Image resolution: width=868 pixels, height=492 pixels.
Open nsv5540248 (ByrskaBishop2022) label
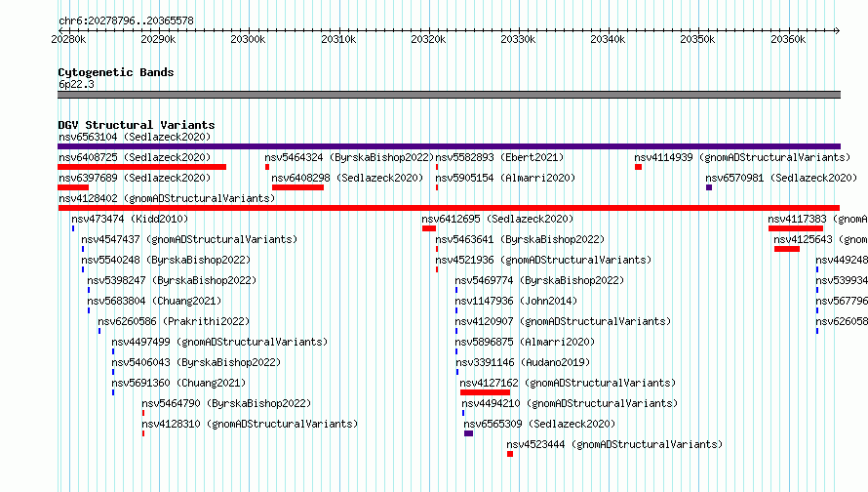[x=166, y=260]
